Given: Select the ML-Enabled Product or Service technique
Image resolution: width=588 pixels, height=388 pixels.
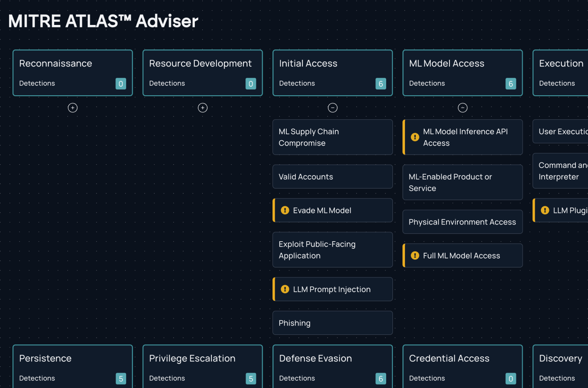Looking at the screenshot, I should (x=462, y=183).
